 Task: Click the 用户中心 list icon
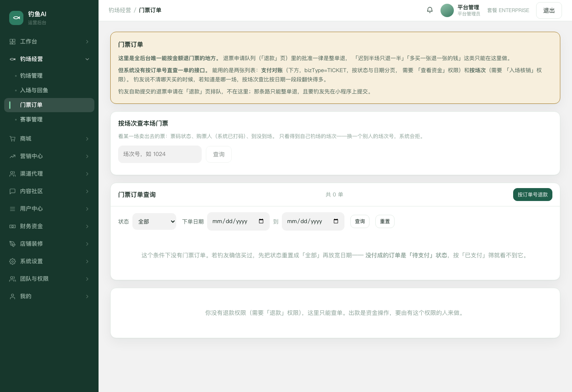click(13, 209)
